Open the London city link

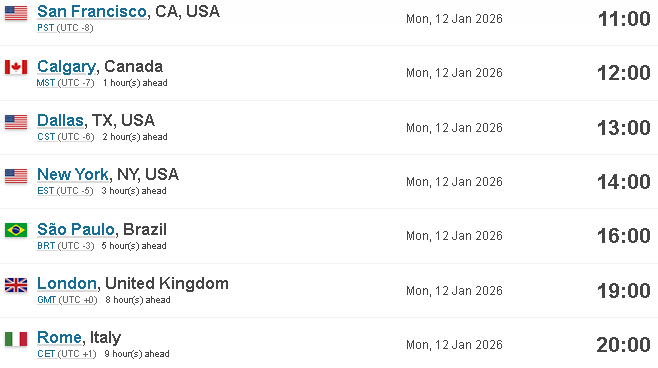coord(67,283)
